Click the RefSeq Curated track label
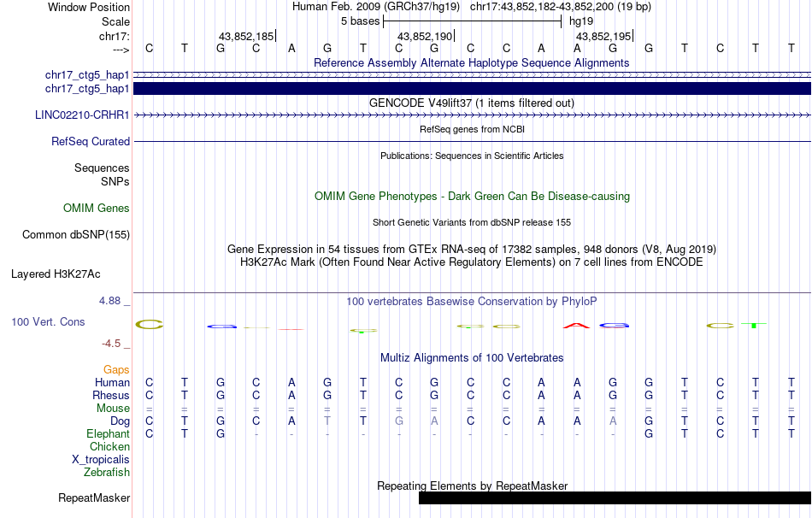812x518 pixels. 90,141
